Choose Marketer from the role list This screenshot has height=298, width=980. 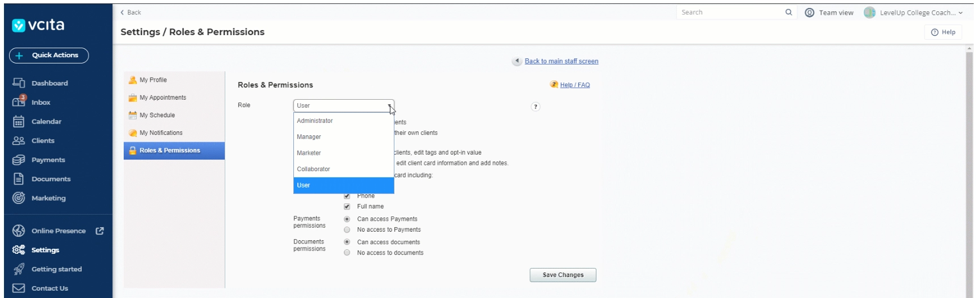(309, 153)
